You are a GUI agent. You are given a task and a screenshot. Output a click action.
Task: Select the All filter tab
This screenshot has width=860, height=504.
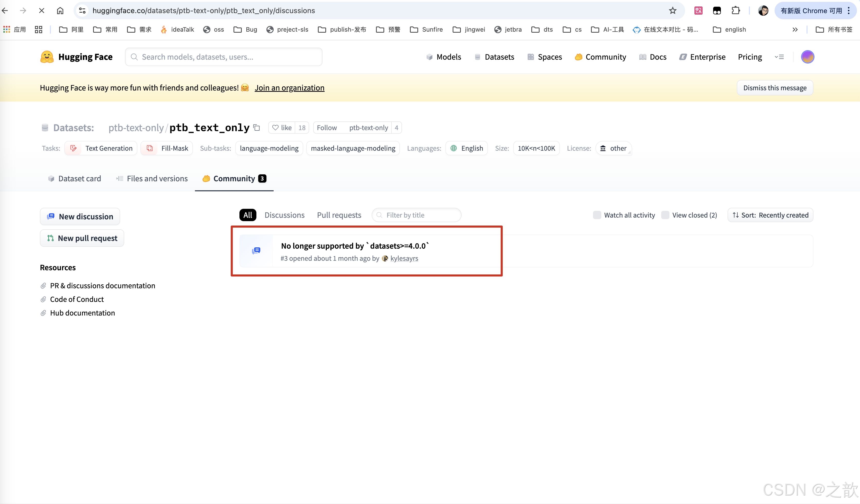(248, 215)
